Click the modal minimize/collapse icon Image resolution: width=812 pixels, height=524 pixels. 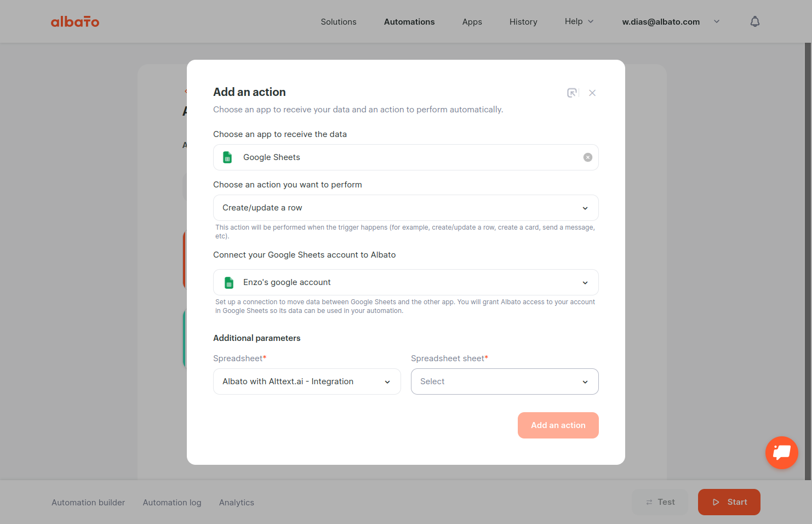[572, 93]
